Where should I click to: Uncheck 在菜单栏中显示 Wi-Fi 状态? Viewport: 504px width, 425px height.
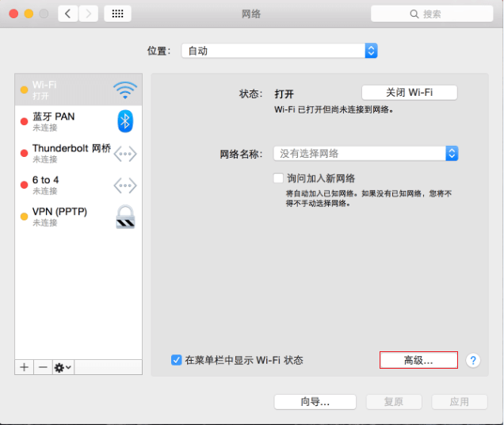pos(176,360)
